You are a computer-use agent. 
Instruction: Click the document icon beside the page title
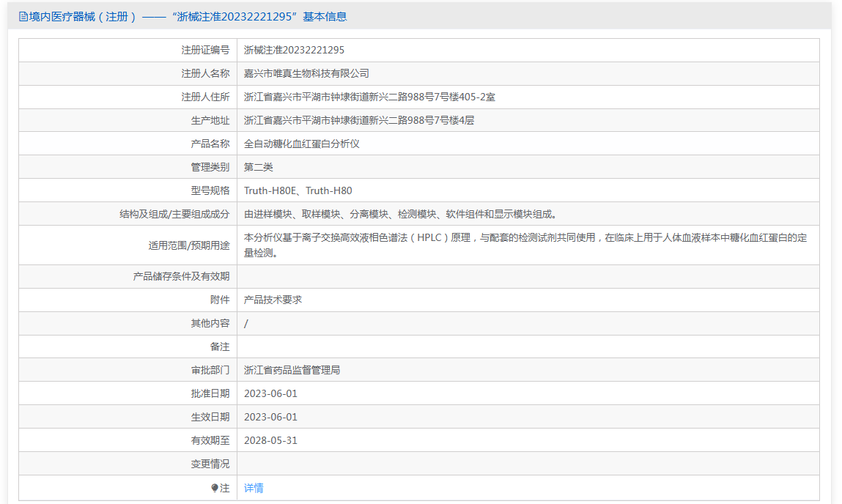coord(23,17)
